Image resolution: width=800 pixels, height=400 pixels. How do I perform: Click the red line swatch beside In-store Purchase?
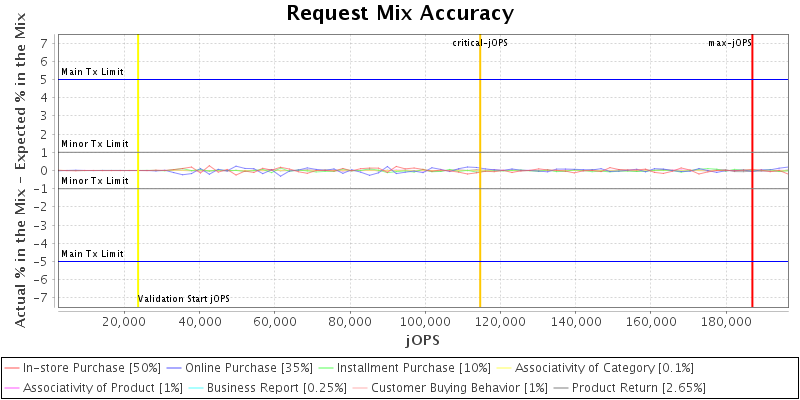click(x=13, y=368)
